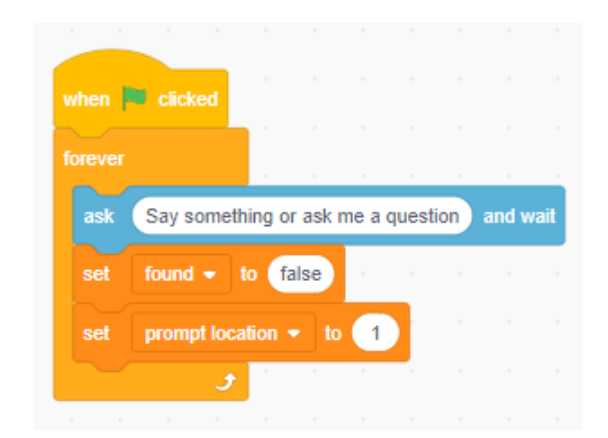Screen dimensions: 608x438
Task: Click the set prompt location block label
Action: pos(96,333)
